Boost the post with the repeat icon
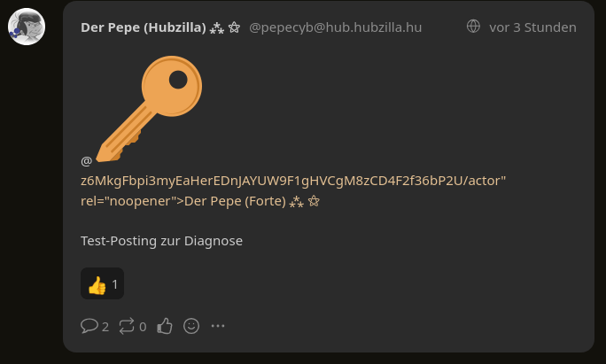This screenshot has height=364, width=606. pos(127,326)
